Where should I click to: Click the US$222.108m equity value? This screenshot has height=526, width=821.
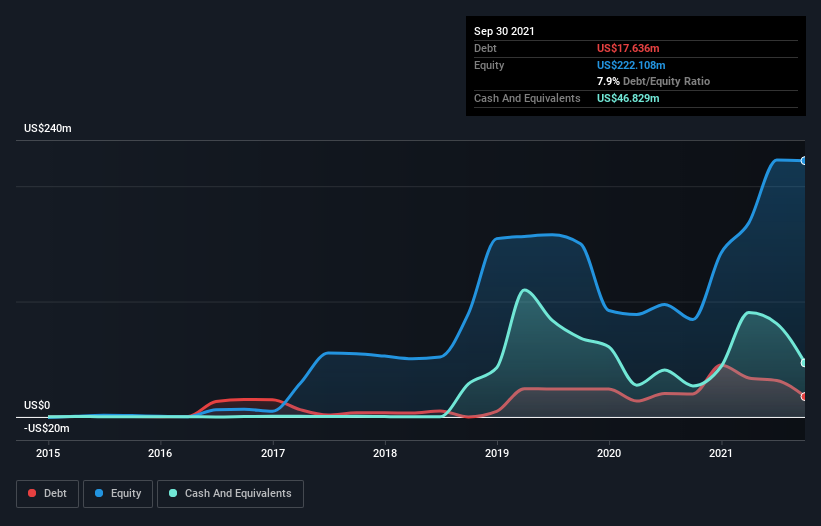point(631,65)
